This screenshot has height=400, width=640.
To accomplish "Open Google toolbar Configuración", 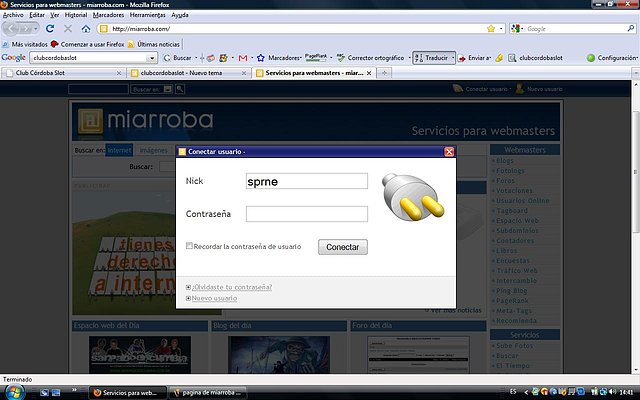I will (x=611, y=58).
